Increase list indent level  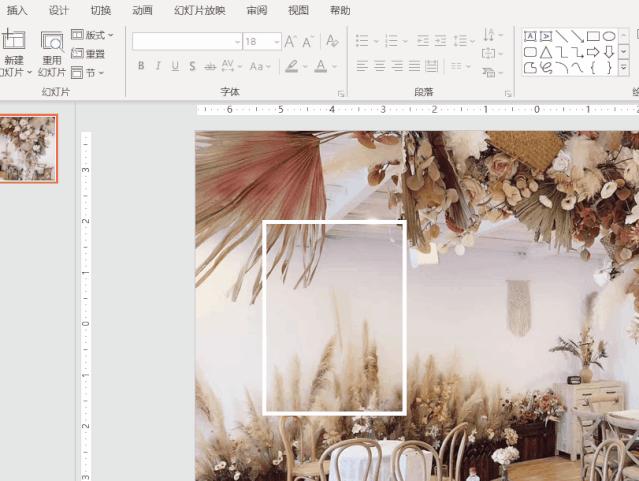coord(441,41)
